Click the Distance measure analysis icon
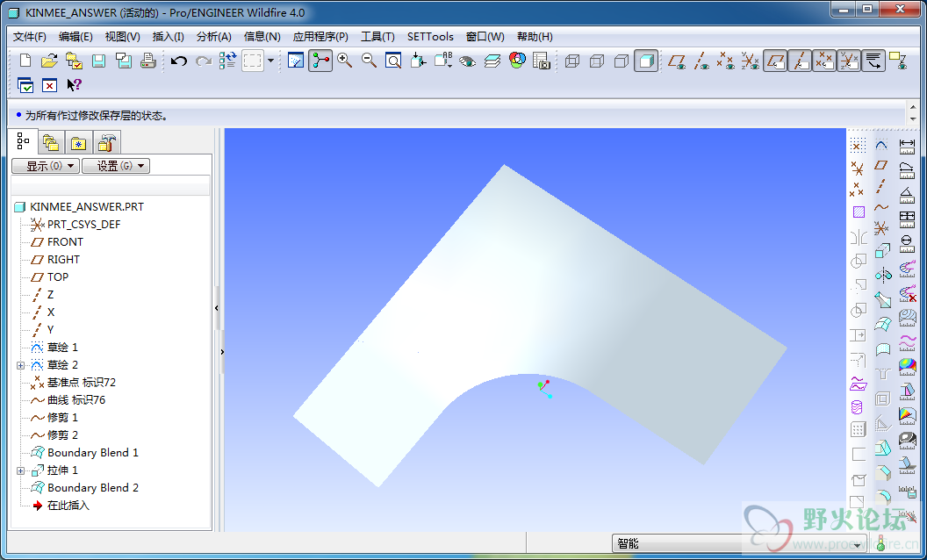The image size is (927, 560). pos(907,146)
